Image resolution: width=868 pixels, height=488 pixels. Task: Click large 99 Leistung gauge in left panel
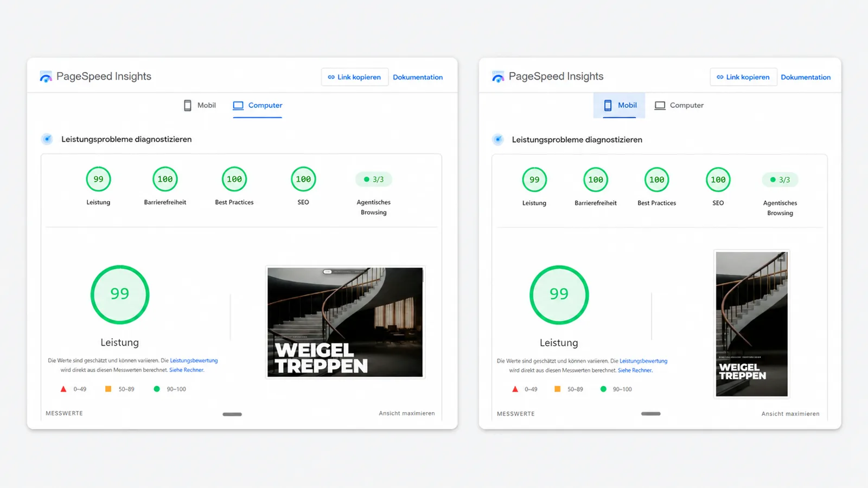pyautogui.click(x=120, y=294)
